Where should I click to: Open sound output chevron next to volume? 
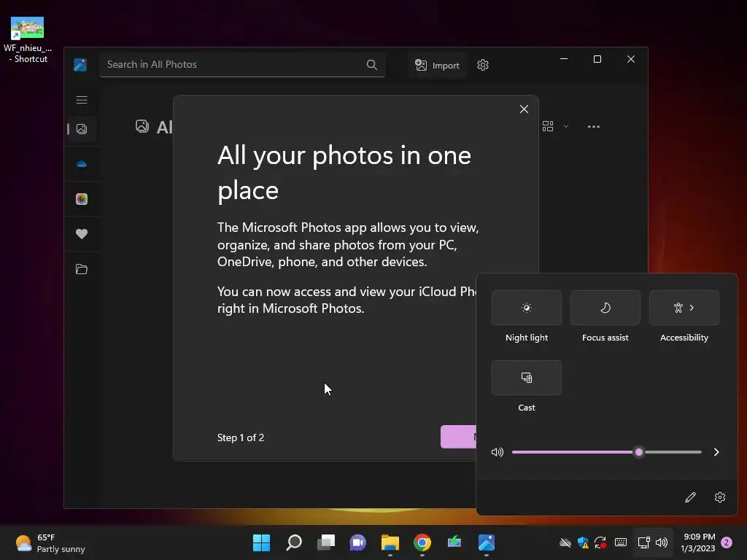click(716, 452)
